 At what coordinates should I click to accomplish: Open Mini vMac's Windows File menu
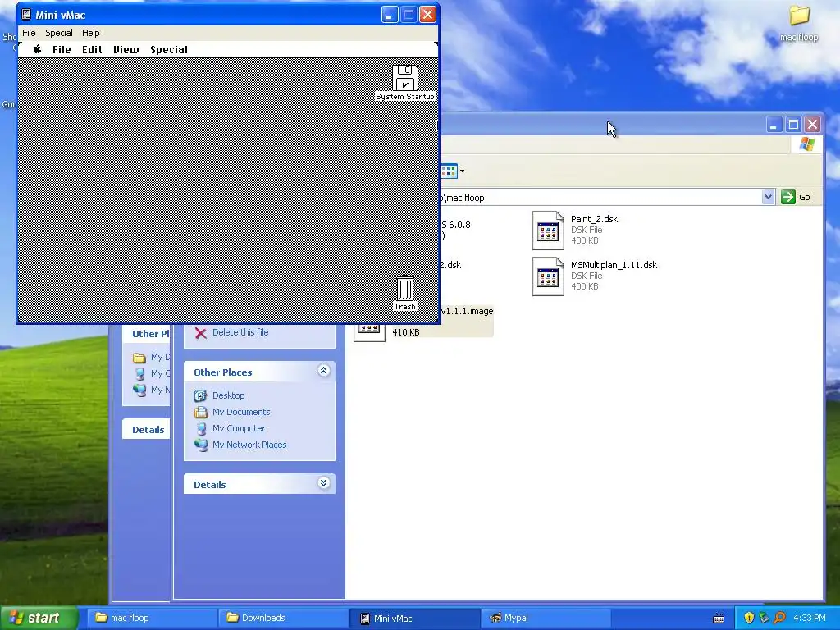pyautogui.click(x=29, y=33)
